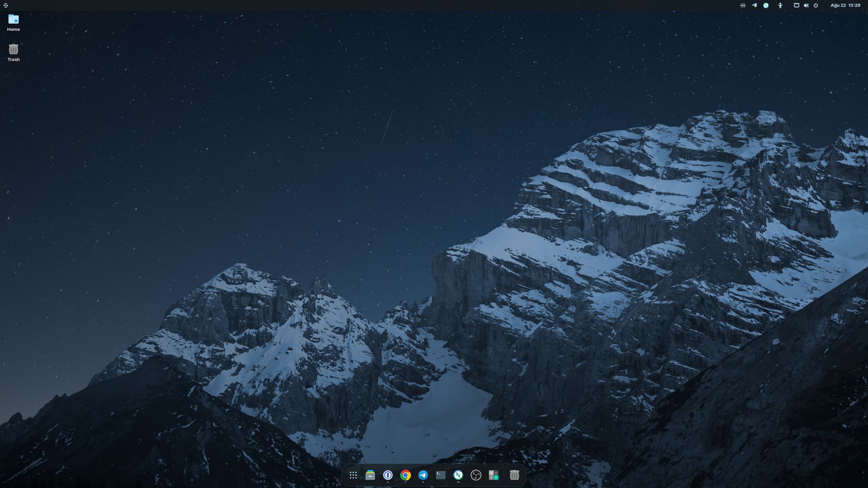Image resolution: width=868 pixels, height=488 pixels.
Task: Open Activities button in top-left corner
Action: coord(6,5)
